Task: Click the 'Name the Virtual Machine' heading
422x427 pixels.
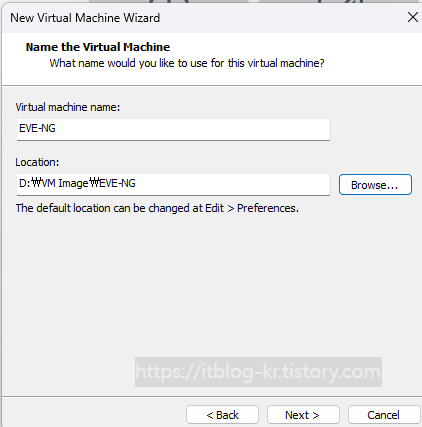Action: [x=98, y=47]
